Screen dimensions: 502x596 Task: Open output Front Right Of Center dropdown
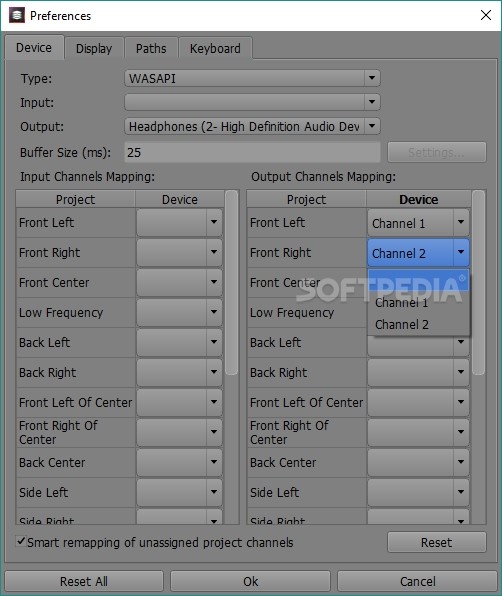418,432
